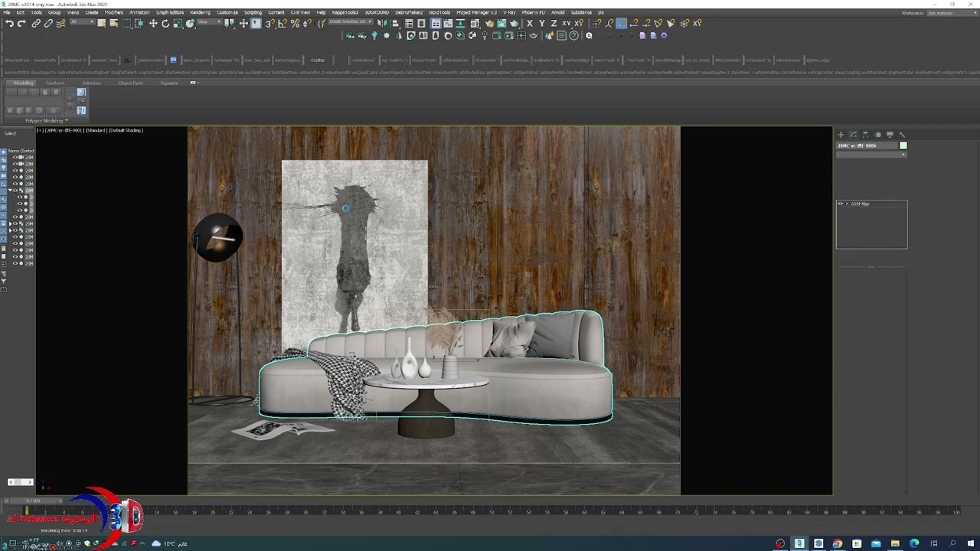Click the Align tool icon
This screenshot has height=551, width=980.
(394, 23)
